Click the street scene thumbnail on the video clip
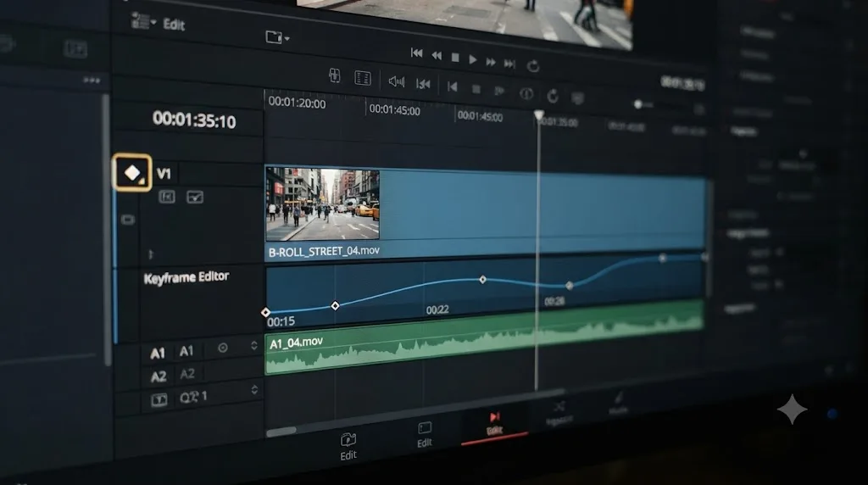Screen dimensions: 868x485 (322, 204)
